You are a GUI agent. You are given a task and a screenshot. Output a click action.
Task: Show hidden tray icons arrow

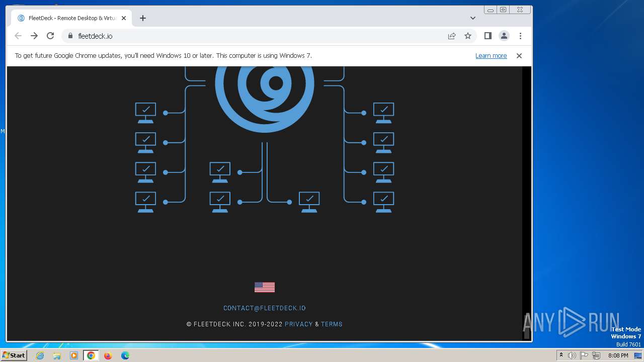561,355
